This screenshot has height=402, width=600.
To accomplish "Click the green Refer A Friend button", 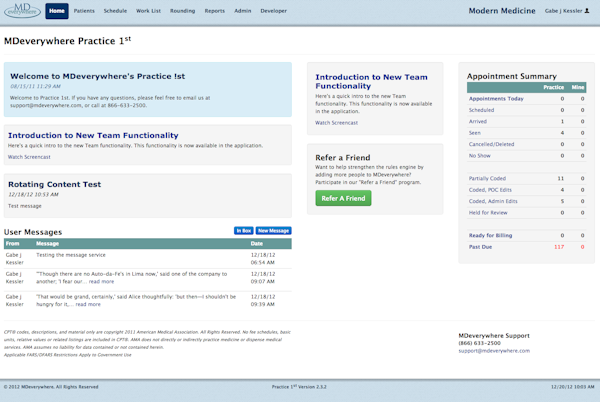I will (x=343, y=198).
